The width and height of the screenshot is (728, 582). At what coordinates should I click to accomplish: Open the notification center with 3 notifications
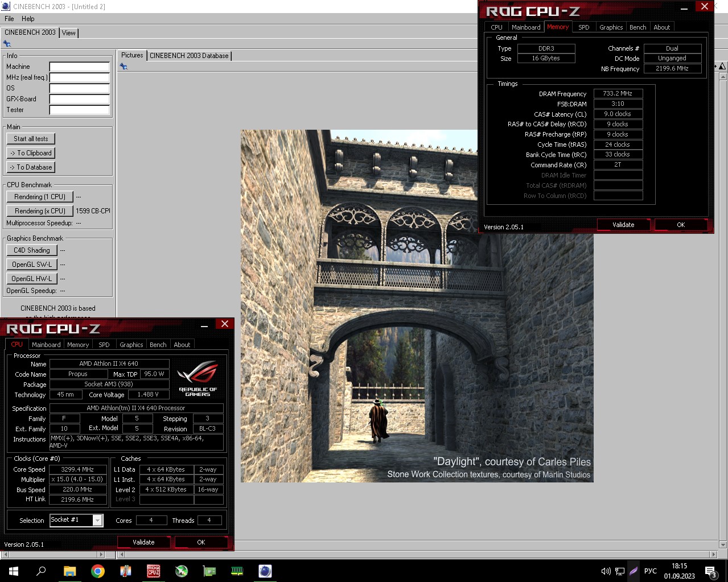click(710, 571)
